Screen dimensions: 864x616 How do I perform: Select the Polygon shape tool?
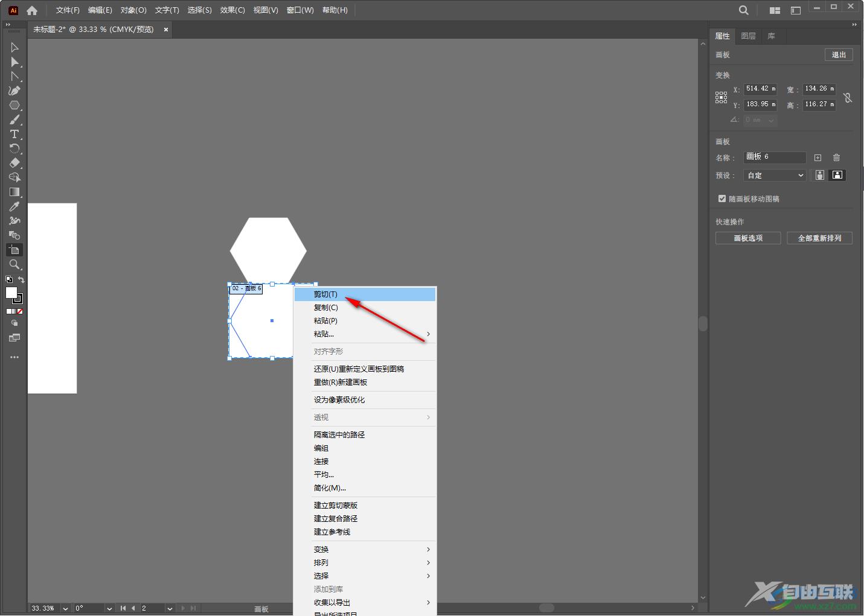tap(14, 106)
